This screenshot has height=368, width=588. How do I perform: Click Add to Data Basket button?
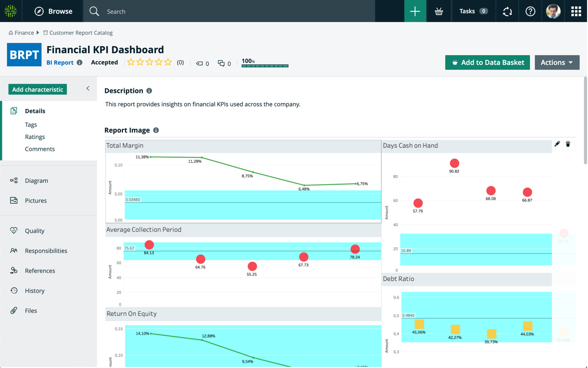(x=488, y=63)
